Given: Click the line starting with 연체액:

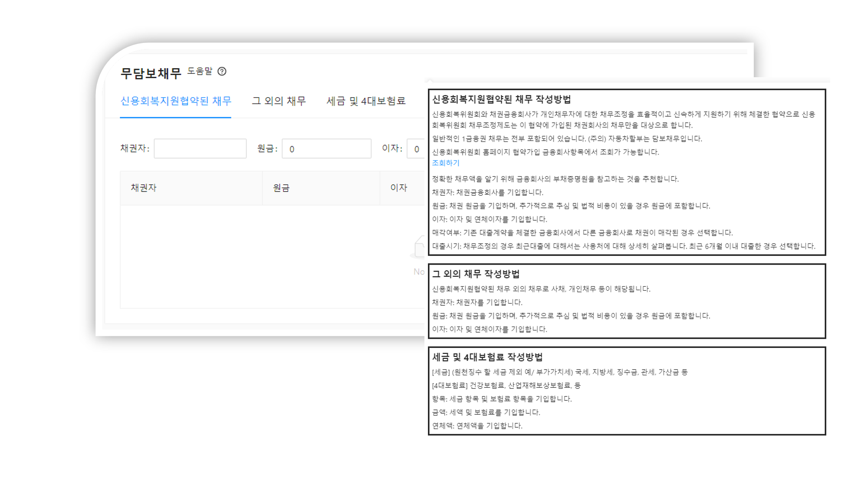Looking at the screenshot, I should [x=477, y=426].
